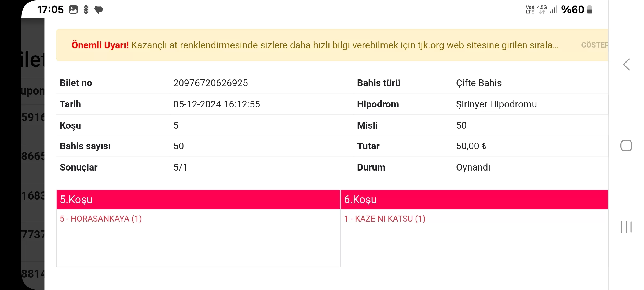The image size is (644, 290).
Task: Tap the Şirinyer Hipodromu value
Action: point(496,104)
